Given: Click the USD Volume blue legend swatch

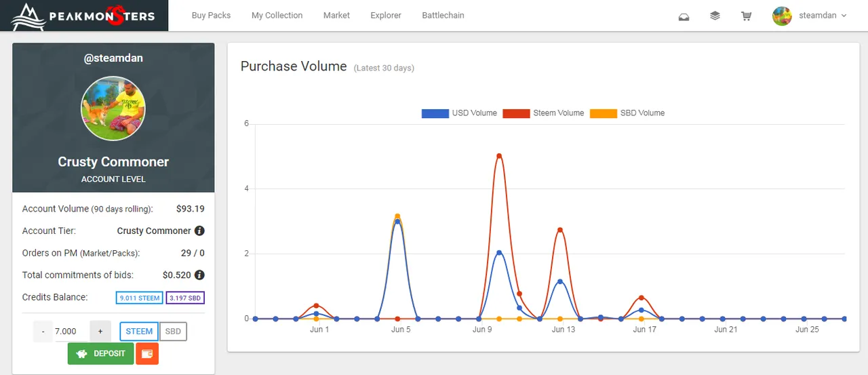Looking at the screenshot, I should [435, 113].
